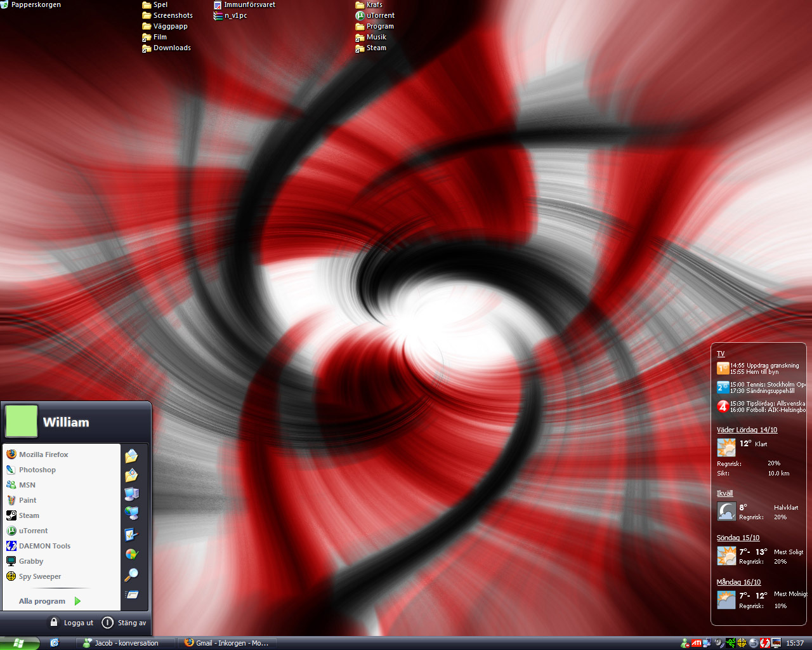Open the volume speaker tray icon

pyautogui.click(x=719, y=643)
